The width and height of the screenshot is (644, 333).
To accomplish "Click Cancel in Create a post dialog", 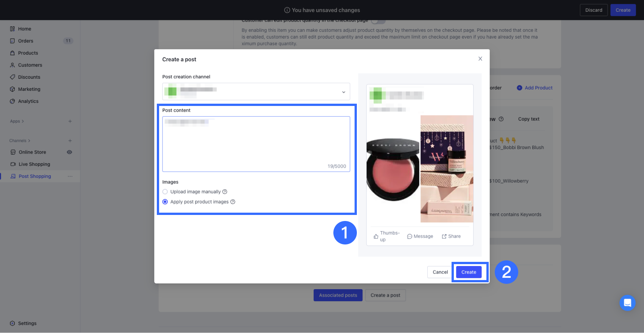I will click(440, 272).
